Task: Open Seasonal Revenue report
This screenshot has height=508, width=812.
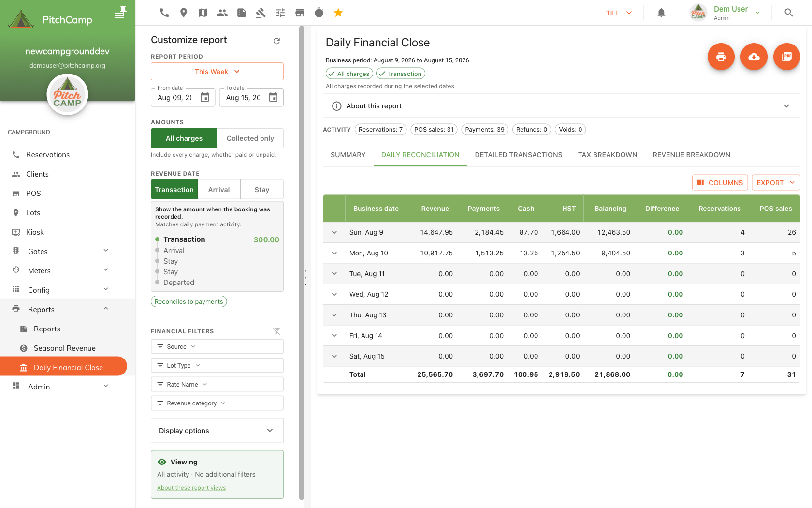Action: (67, 348)
